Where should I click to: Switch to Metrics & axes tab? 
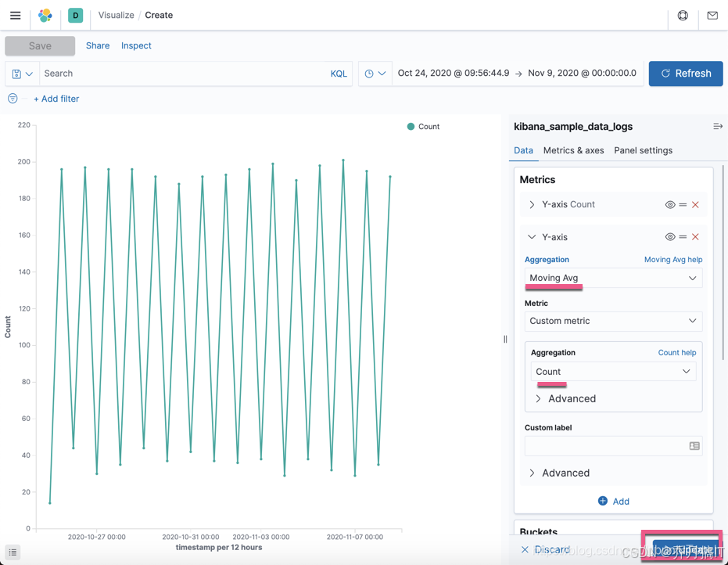coord(573,150)
